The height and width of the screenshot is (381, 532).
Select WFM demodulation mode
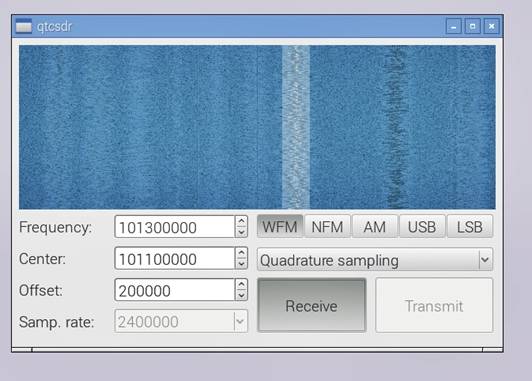coord(280,226)
